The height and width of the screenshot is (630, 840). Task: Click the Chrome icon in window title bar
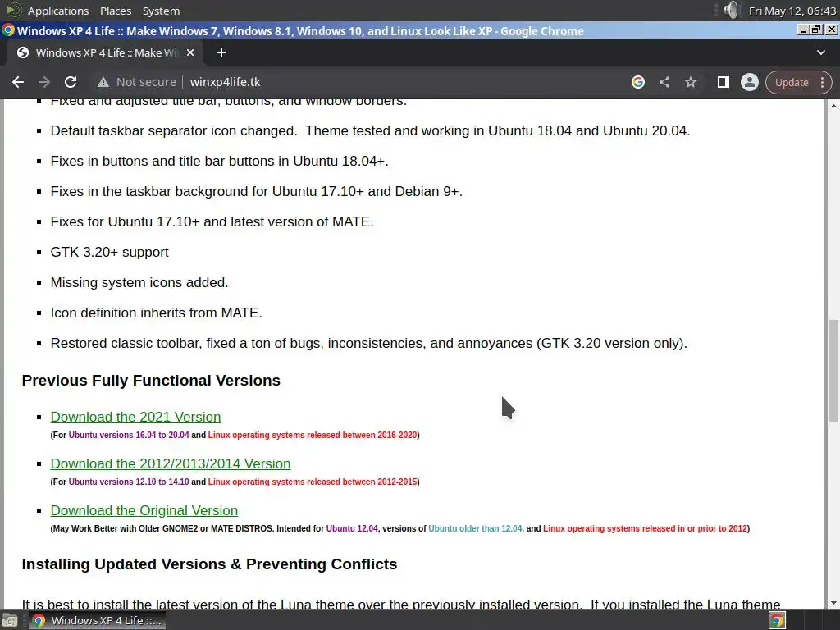[x=8, y=30]
